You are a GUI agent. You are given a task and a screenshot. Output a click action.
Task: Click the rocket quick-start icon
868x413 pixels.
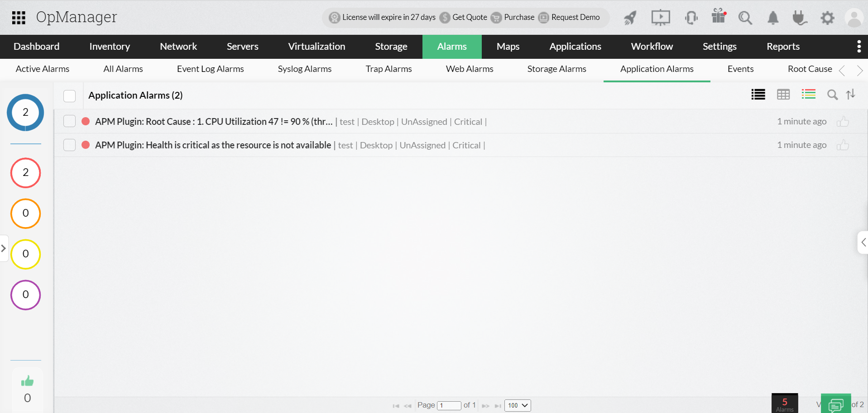click(630, 18)
